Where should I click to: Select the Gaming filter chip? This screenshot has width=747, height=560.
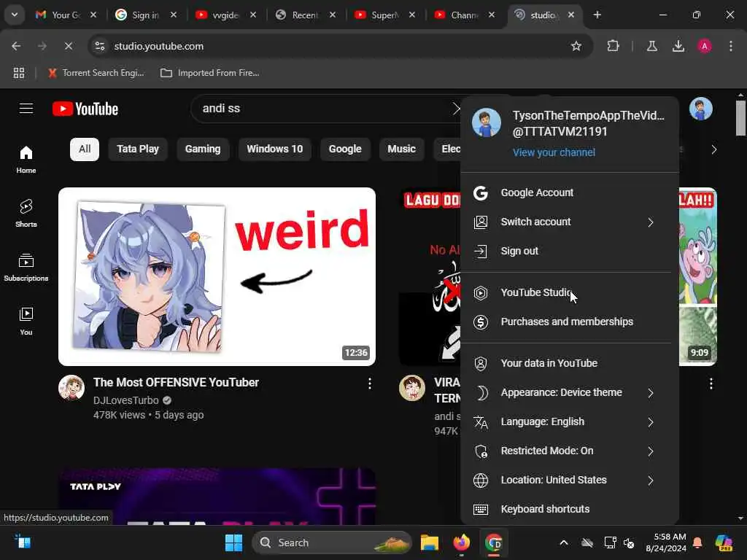click(x=203, y=149)
